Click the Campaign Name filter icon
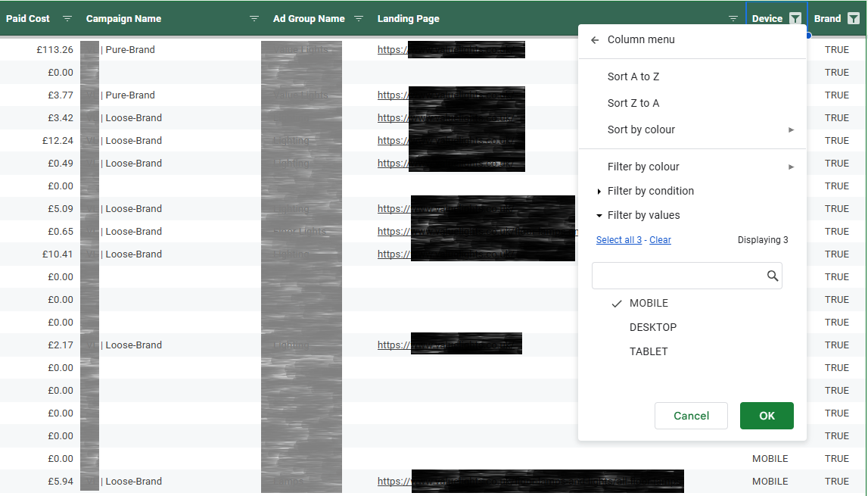 point(254,19)
